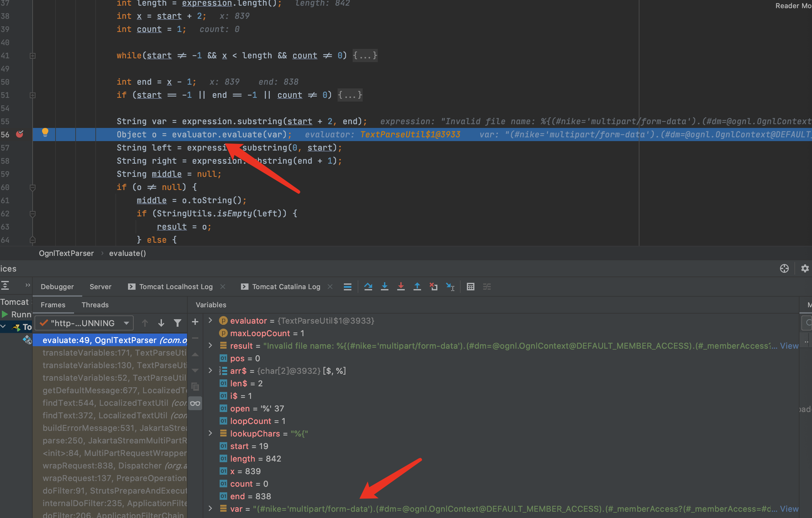Expand the lookupChars variable node
Screen dimensions: 812x518
point(210,433)
